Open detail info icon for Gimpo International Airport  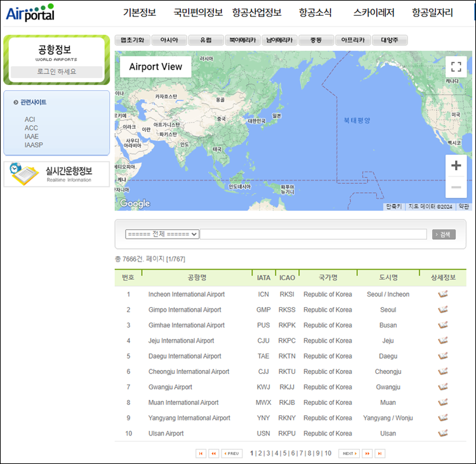click(x=443, y=309)
